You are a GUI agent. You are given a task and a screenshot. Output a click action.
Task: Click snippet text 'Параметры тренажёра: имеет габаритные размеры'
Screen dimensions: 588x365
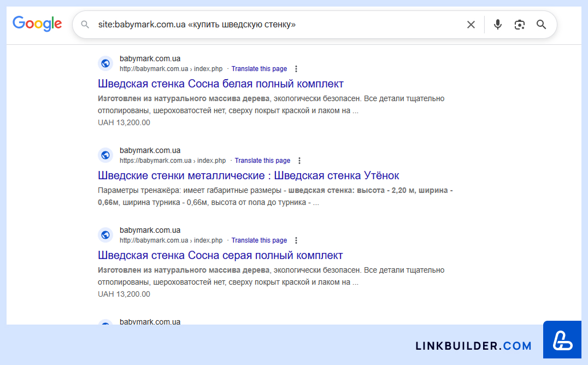[x=190, y=191]
